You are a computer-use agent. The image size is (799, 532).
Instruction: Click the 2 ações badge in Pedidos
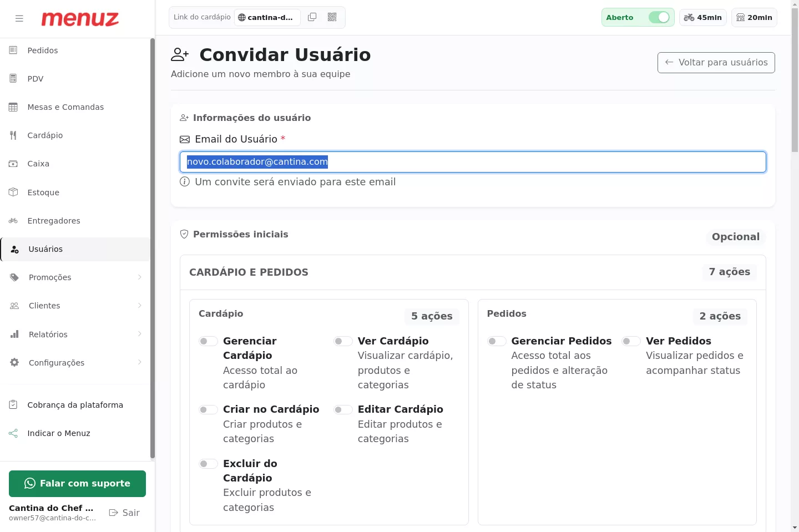click(720, 316)
